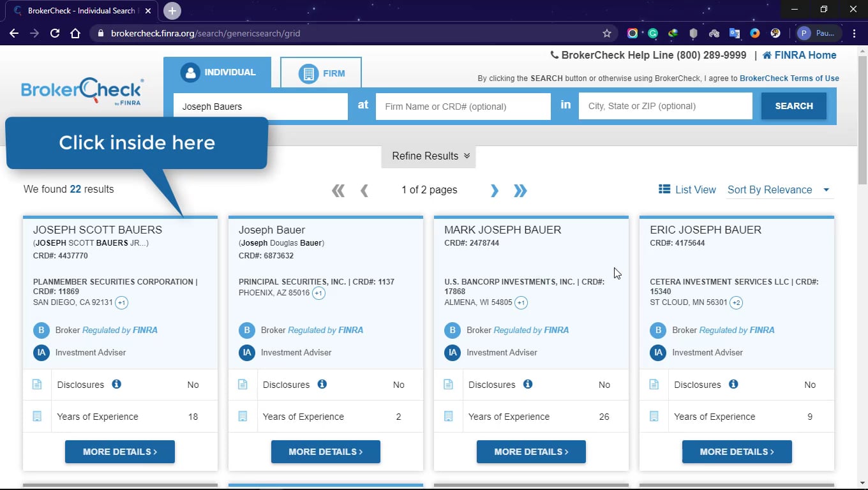Screen dimensions: 868x490
Task: More Details for Mark Joseph Bauer
Action: [x=531, y=452]
